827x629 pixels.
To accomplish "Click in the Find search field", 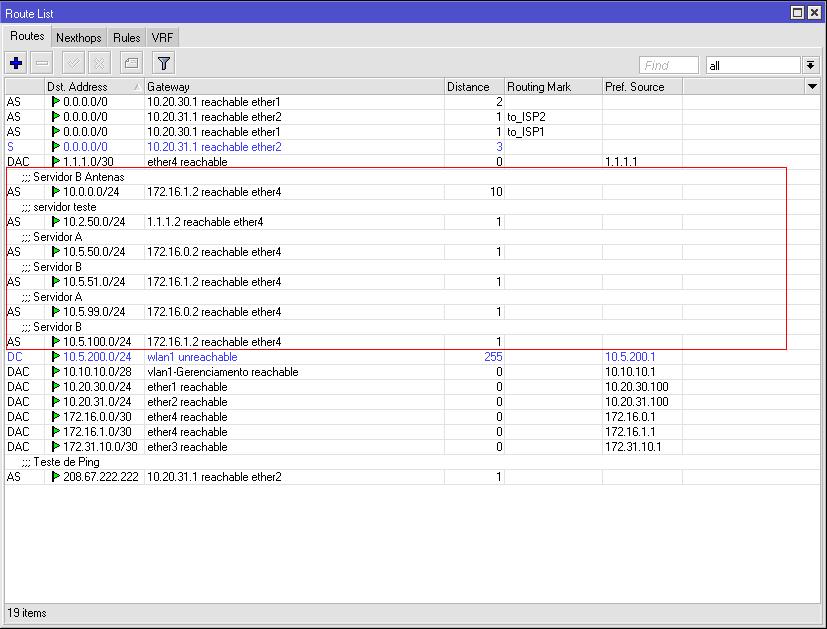I will click(x=669, y=65).
